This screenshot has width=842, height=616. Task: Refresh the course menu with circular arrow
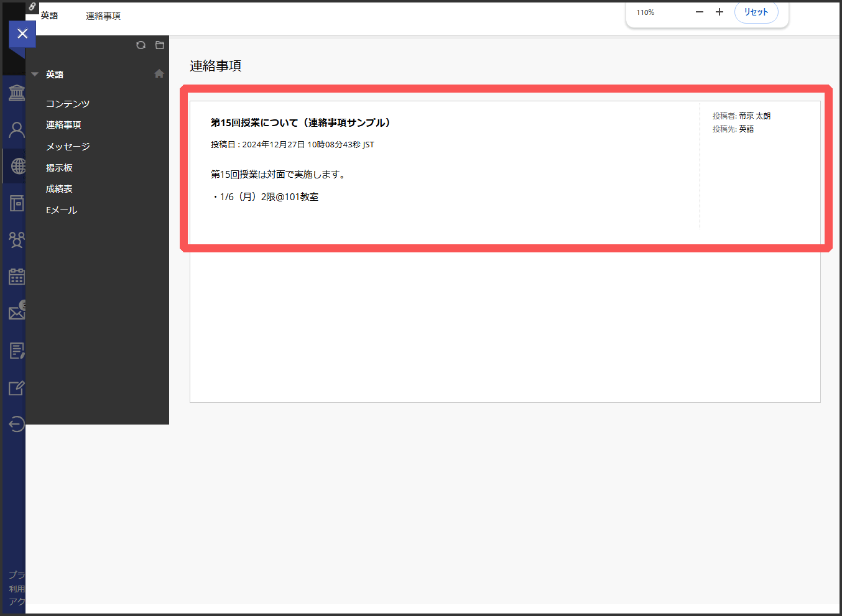[x=141, y=45]
